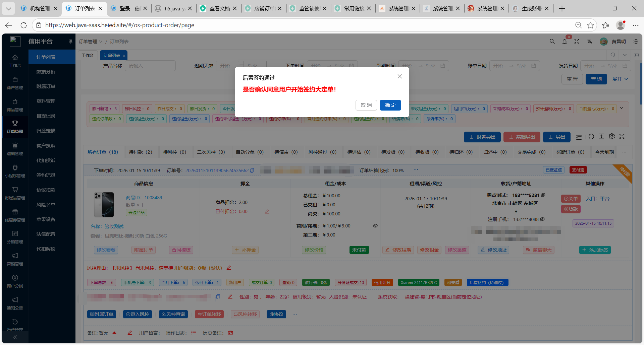Reveal hidden 黑点测试 phone number
The width and height of the screenshot is (644, 345).
click(x=543, y=195)
